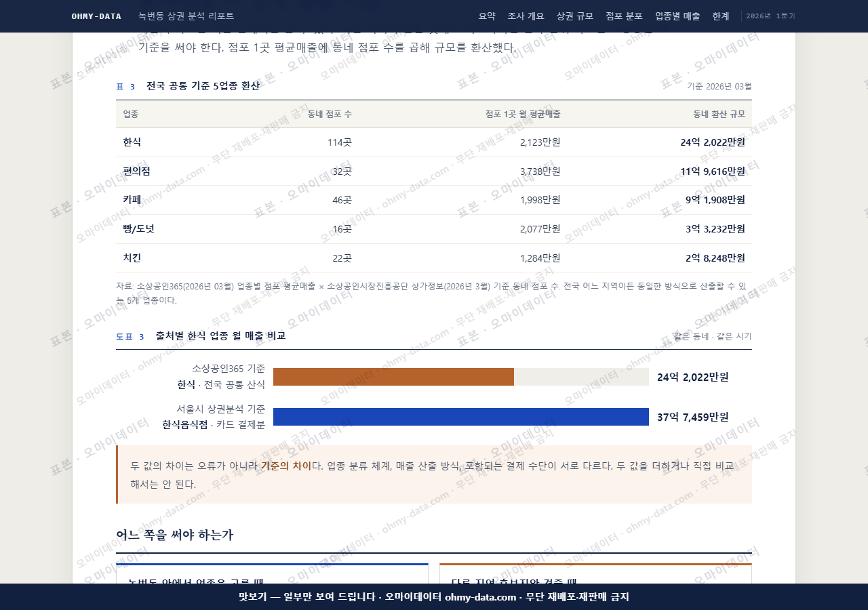This screenshot has width=868, height=610.
Task: Click the brown 소상공인365 bar
Action: click(393, 377)
